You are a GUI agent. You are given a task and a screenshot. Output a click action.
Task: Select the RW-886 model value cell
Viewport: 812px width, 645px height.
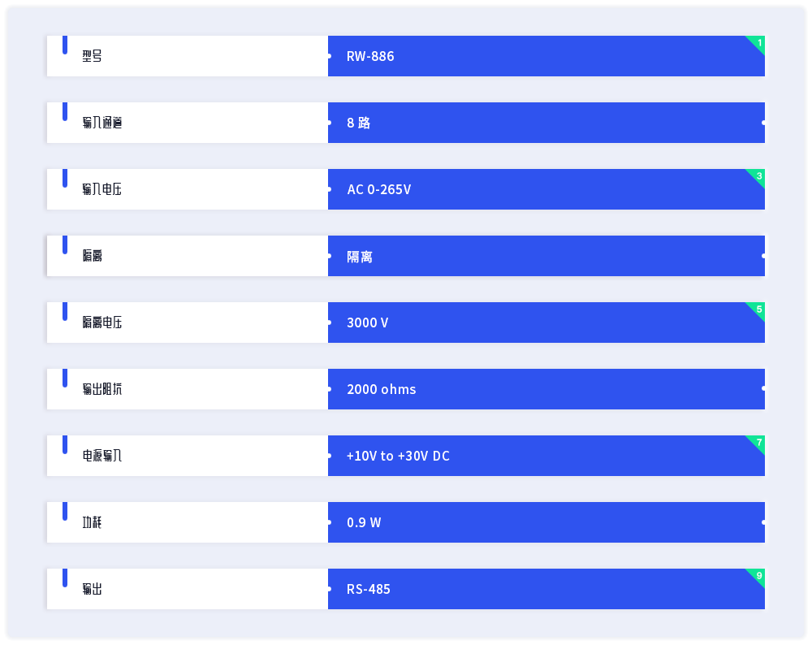(546, 56)
